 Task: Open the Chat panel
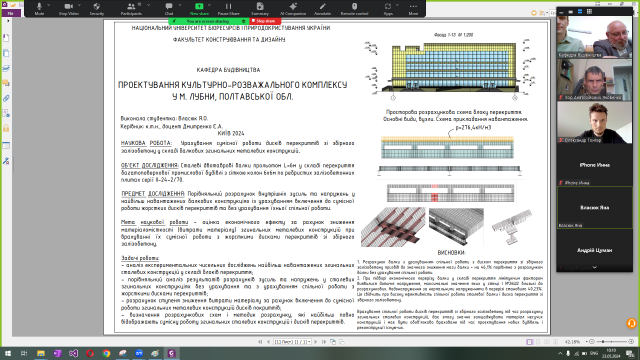169,8
